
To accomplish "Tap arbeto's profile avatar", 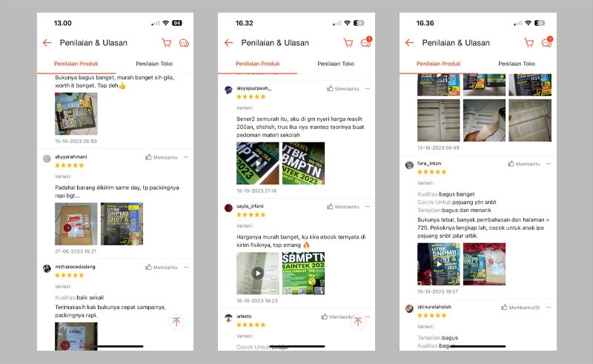I will tap(228, 318).
